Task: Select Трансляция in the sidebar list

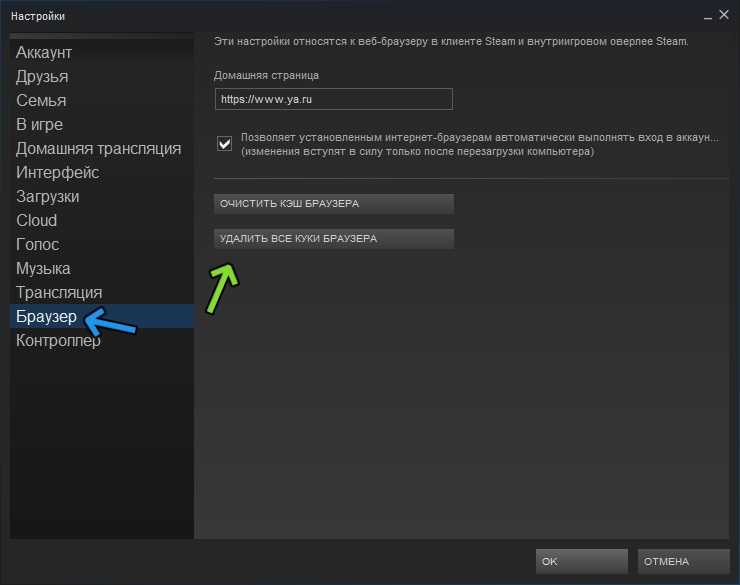Action: [x=102, y=292]
